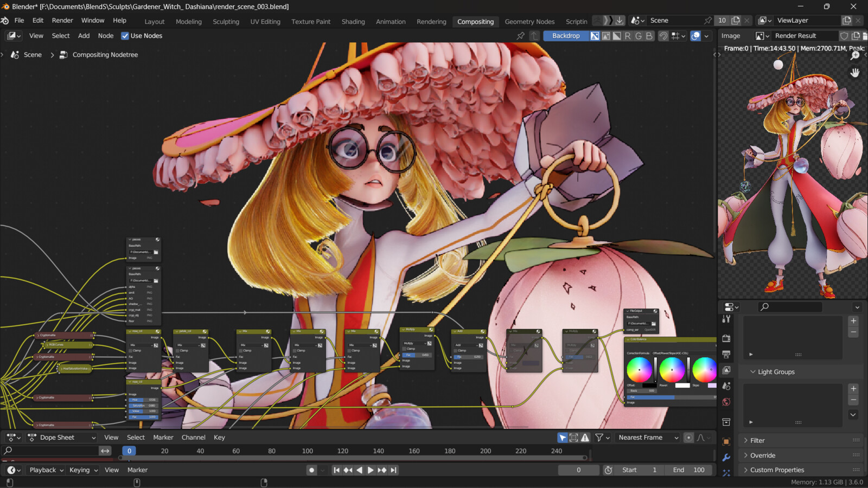Select the B channel display
The width and height of the screenshot is (868, 488).
(x=649, y=36)
